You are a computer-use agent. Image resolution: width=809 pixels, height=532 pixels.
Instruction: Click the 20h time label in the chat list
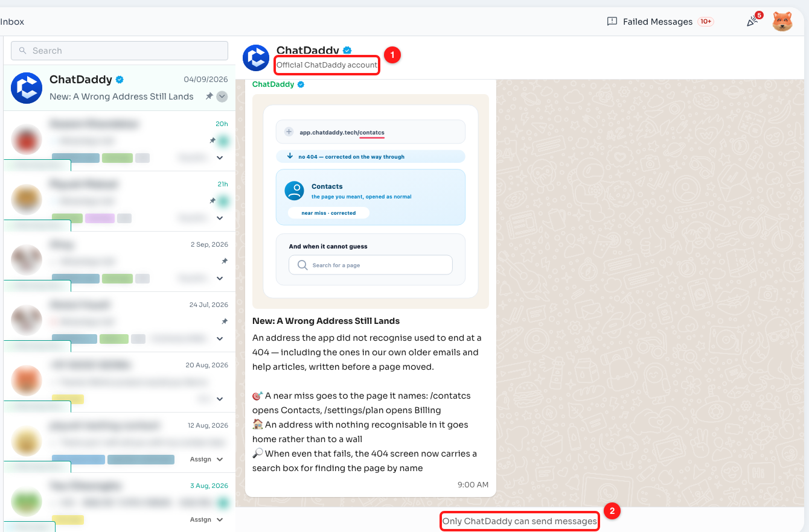(222, 124)
